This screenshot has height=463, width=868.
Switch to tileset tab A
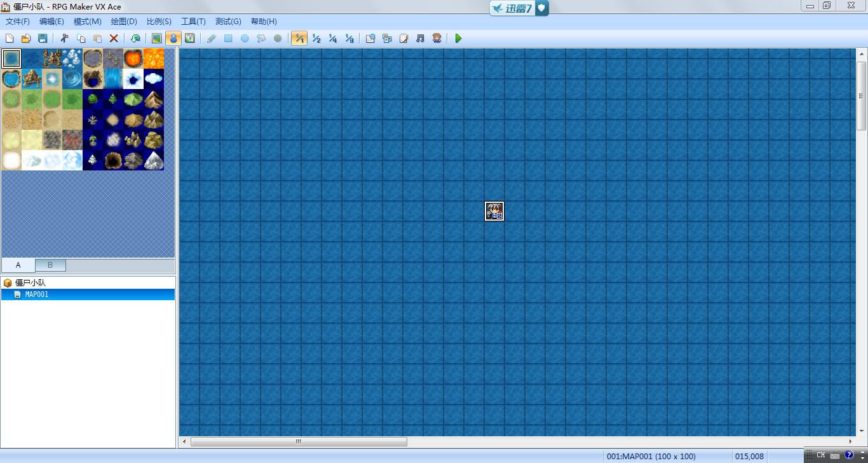(18, 265)
